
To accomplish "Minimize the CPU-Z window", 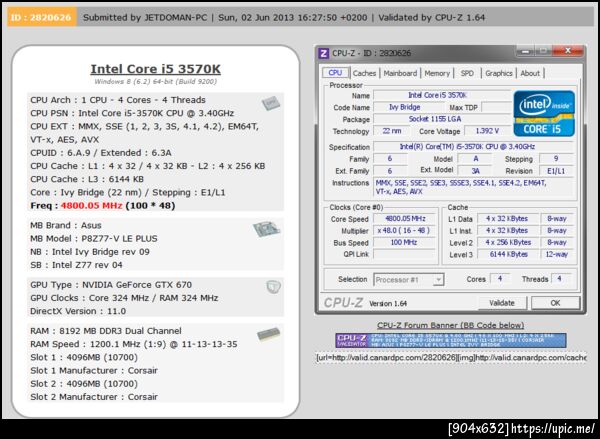I will (x=525, y=51).
